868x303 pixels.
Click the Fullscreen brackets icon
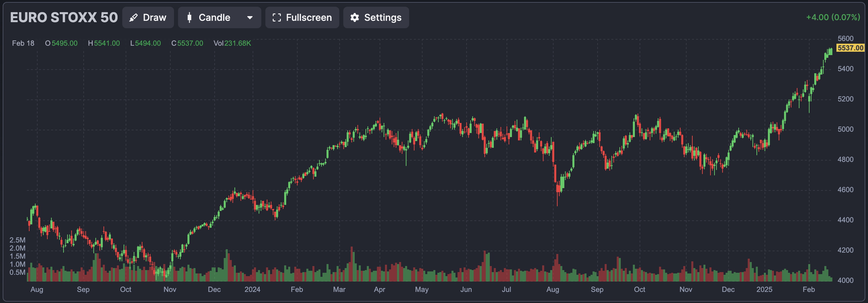tap(277, 17)
